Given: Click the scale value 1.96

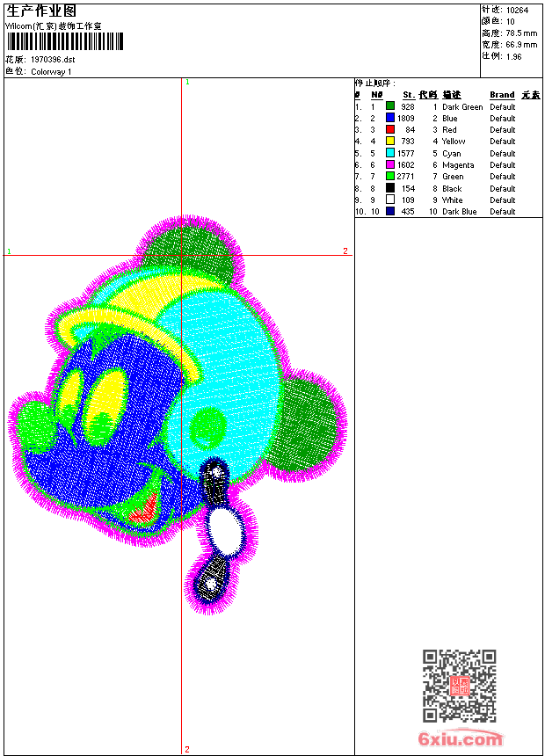Looking at the screenshot, I should pyautogui.click(x=513, y=56).
